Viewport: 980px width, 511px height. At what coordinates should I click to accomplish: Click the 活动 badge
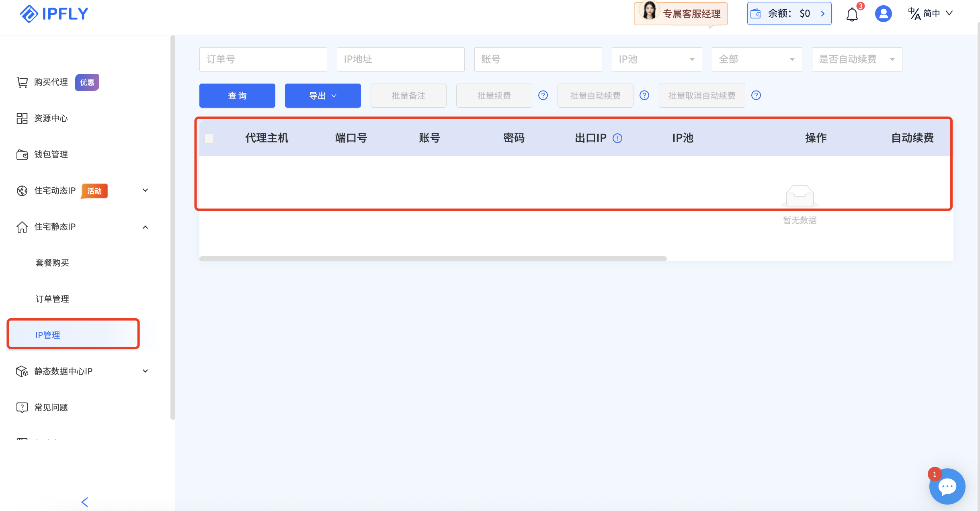click(x=94, y=191)
